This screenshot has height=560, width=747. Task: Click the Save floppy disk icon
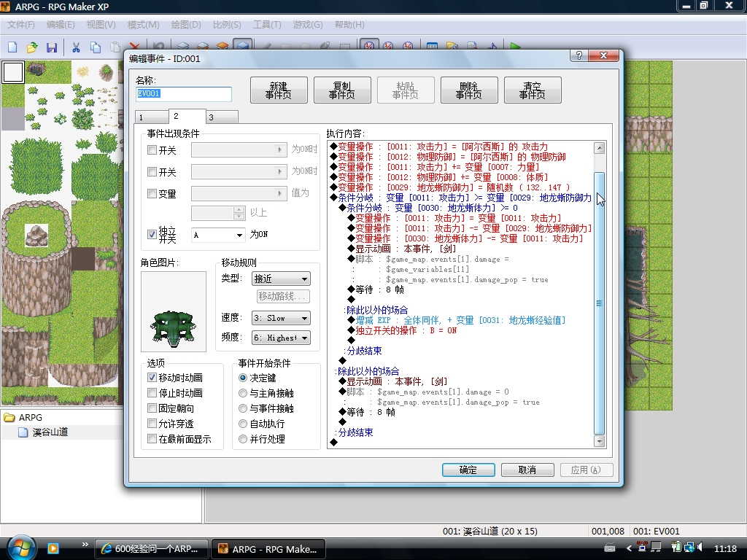(52, 47)
